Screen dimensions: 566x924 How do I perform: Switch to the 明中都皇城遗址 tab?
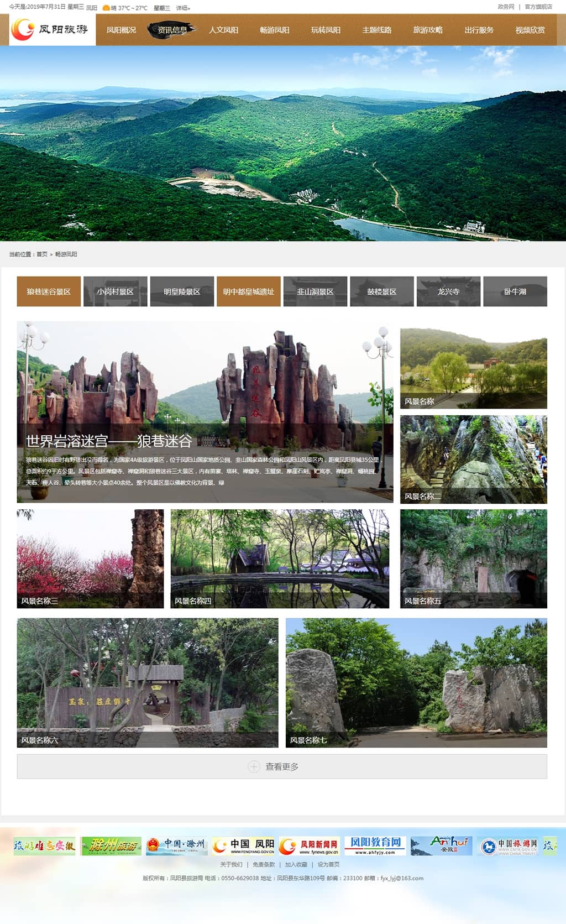[x=248, y=291]
